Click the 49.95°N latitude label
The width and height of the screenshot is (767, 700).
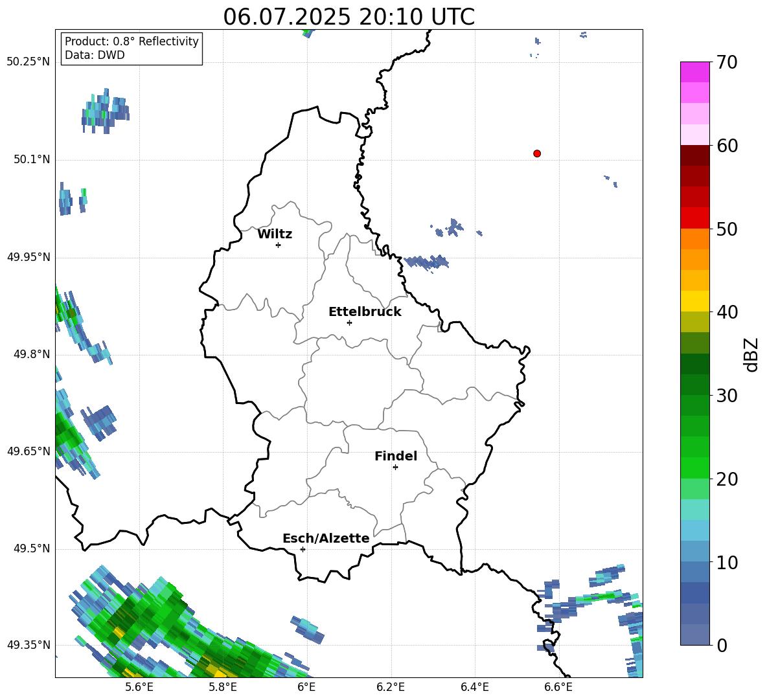(29, 256)
